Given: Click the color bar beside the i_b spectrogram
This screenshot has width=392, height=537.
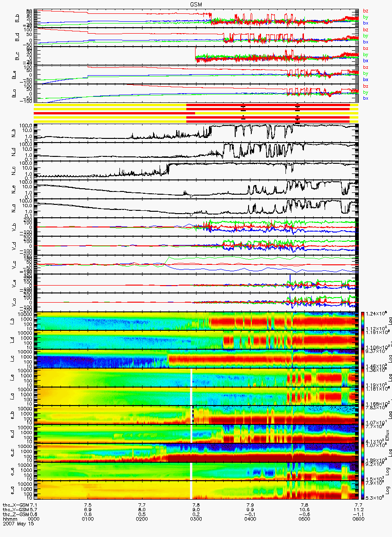Looking at the screenshot, I should click(363, 321).
